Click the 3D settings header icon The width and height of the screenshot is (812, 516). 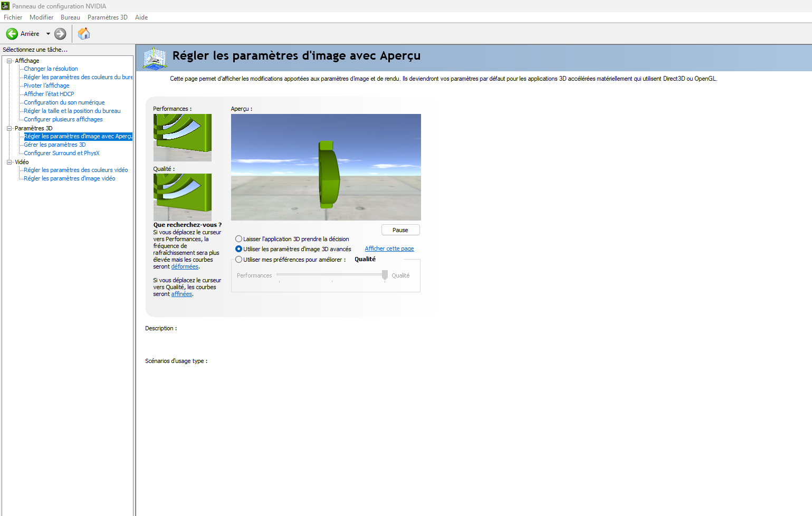coord(155,58)
